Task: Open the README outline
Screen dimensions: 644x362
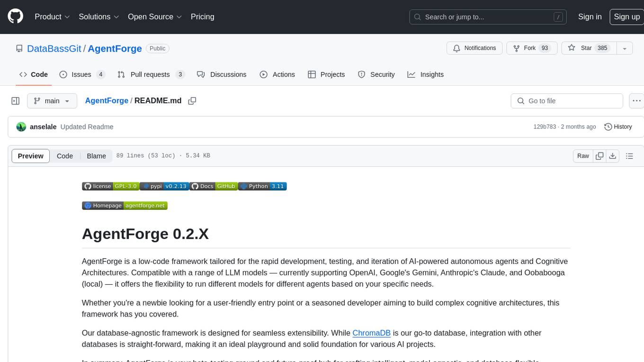Action: point(630,156)
